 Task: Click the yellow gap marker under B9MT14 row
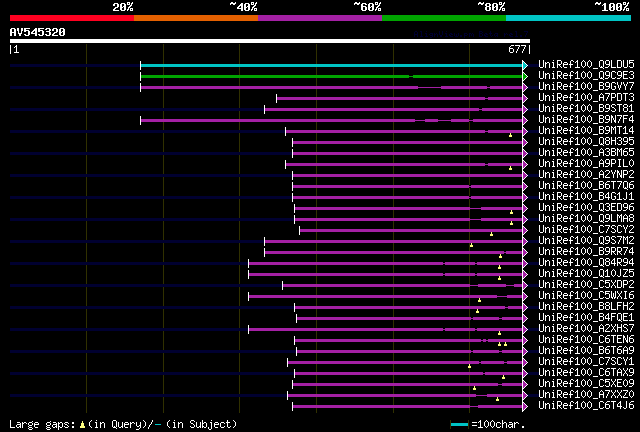click(x=510, y=135)
